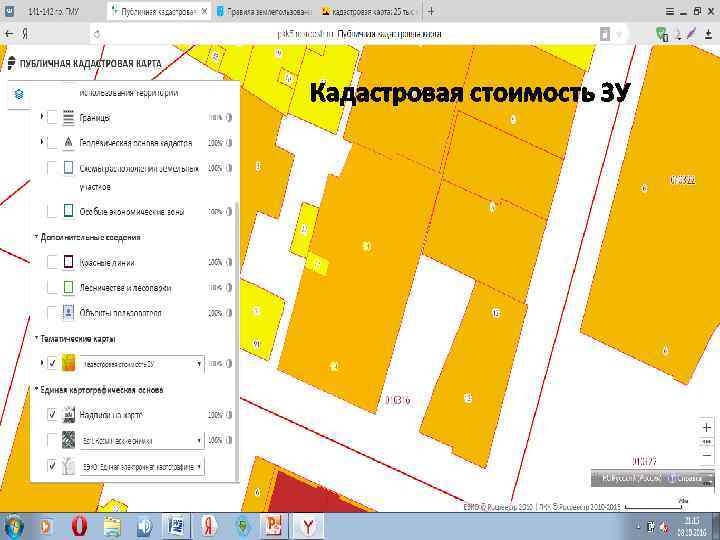Click the forestry layer green icon
This screenshot has height=540, width=720.
coord(68,287)
